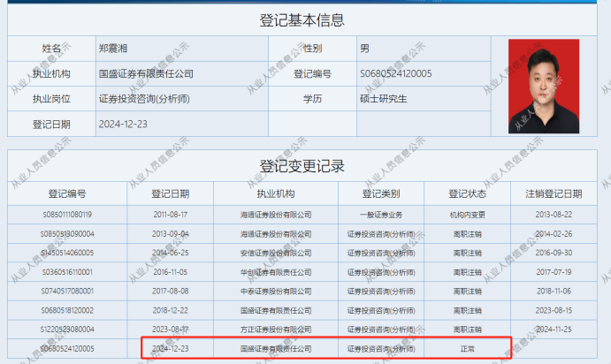Click 国盛证券有限责任公司 in the basic info section

point(146,73)
